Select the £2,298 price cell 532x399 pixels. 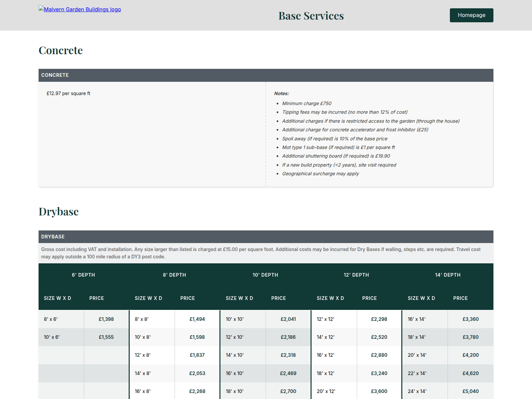tap(379, 319)
